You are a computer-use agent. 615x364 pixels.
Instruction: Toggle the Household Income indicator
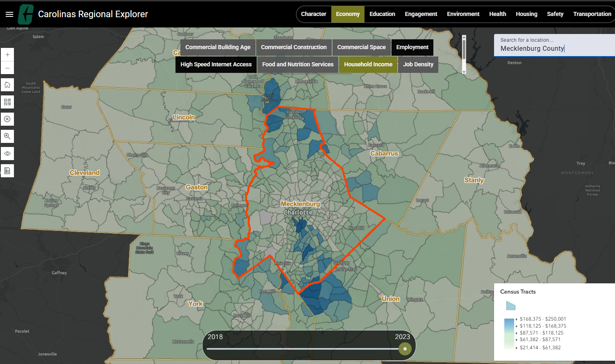(x=368, y=65)
